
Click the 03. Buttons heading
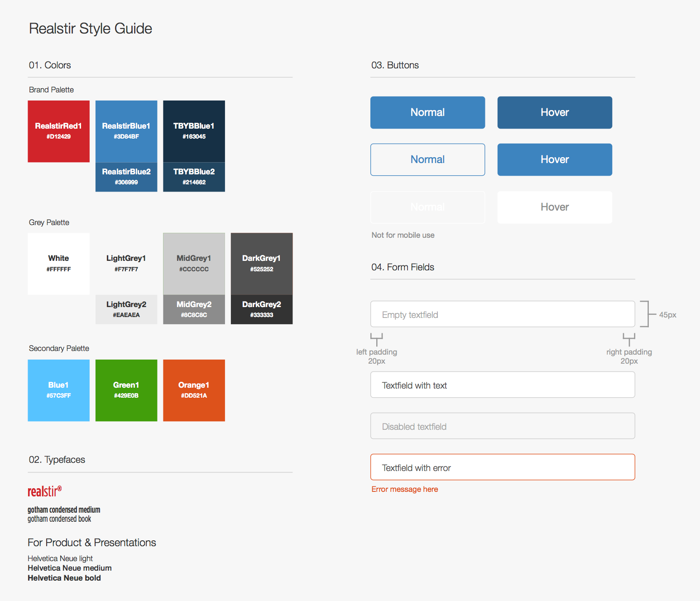pyautogui.click(x=395, y=65)
